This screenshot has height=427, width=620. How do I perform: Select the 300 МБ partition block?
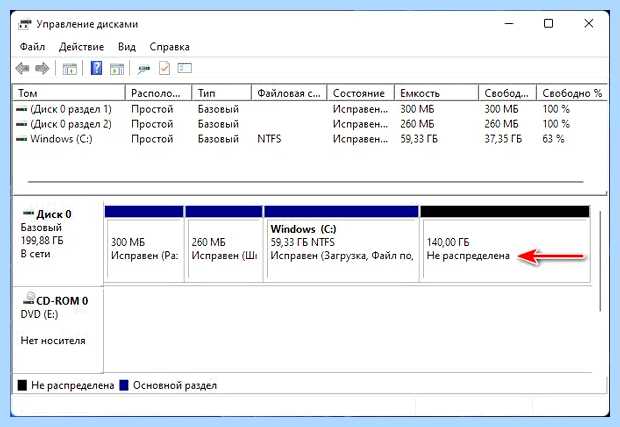144,244
